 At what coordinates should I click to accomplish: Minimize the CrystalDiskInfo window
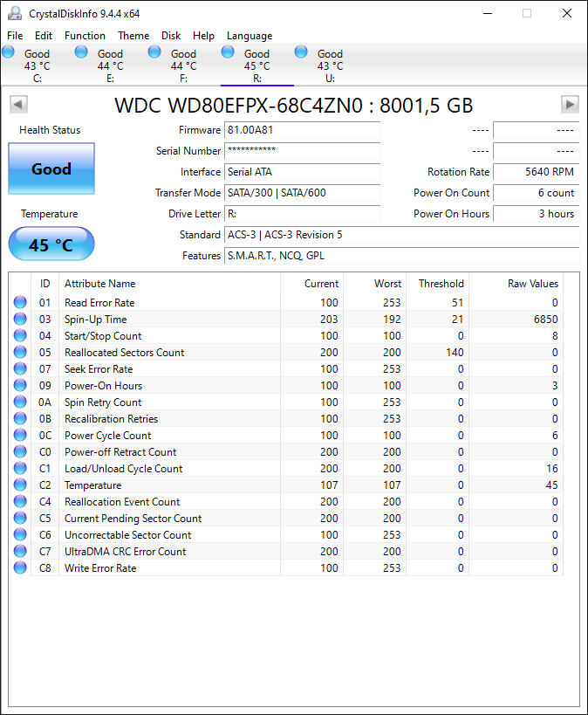coord(488,13)
